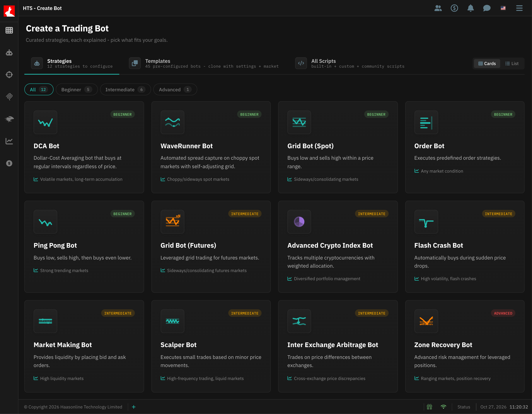Filter strategies by Beginner level
This screenshot has width=532, height=414.
coord(76,89)
